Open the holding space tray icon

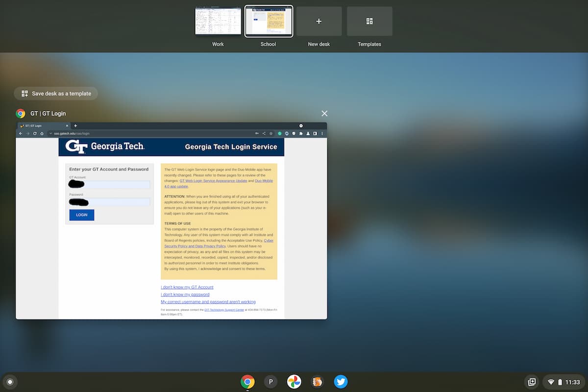click(x=531, y=382)
